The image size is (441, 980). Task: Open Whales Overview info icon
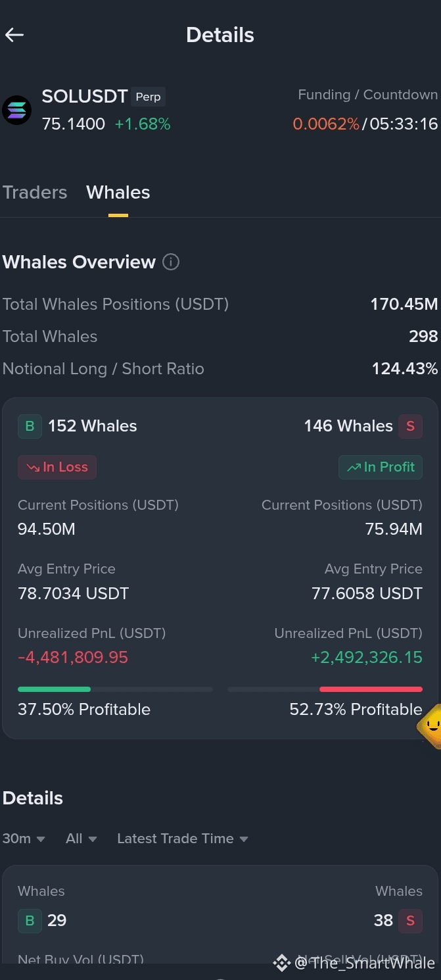click(170, 262)
